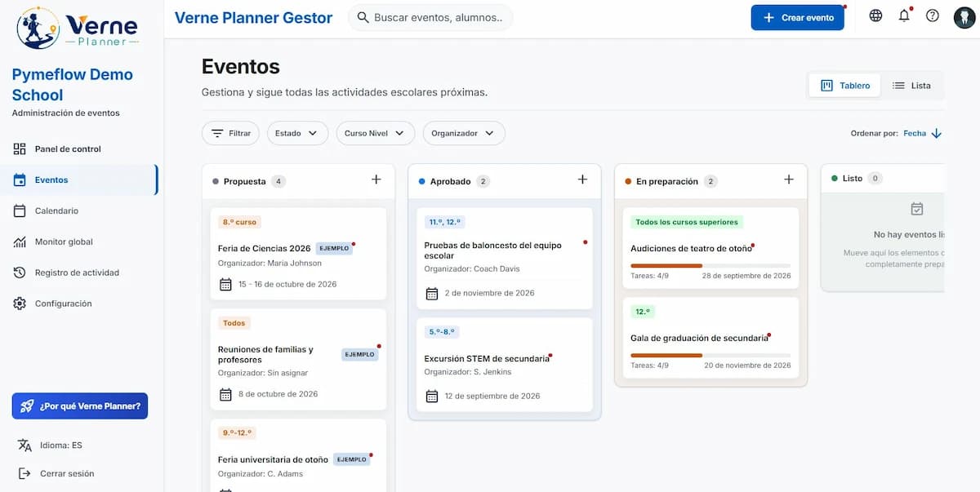Click the 12.º tag on Gala card

point(643,312)
